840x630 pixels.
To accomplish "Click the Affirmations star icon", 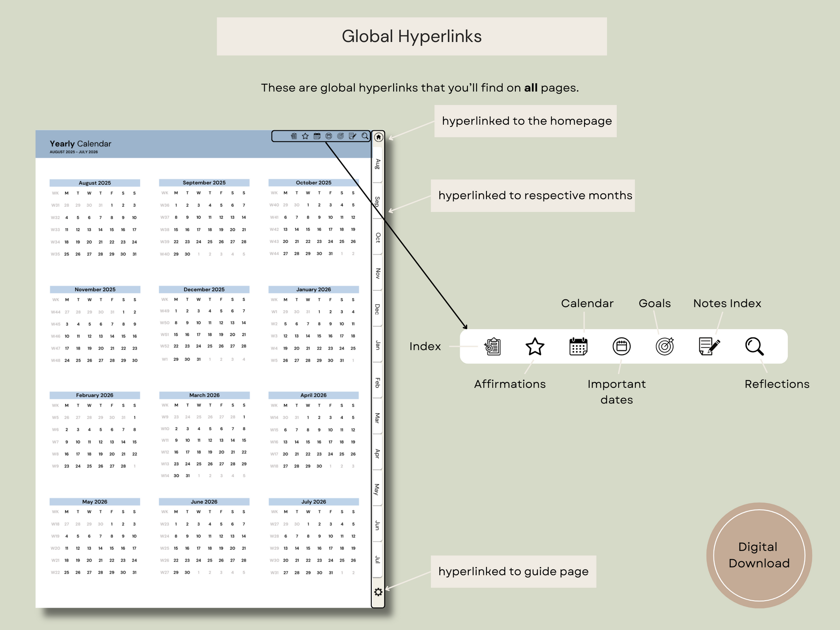I will click(x=535, y=346).
